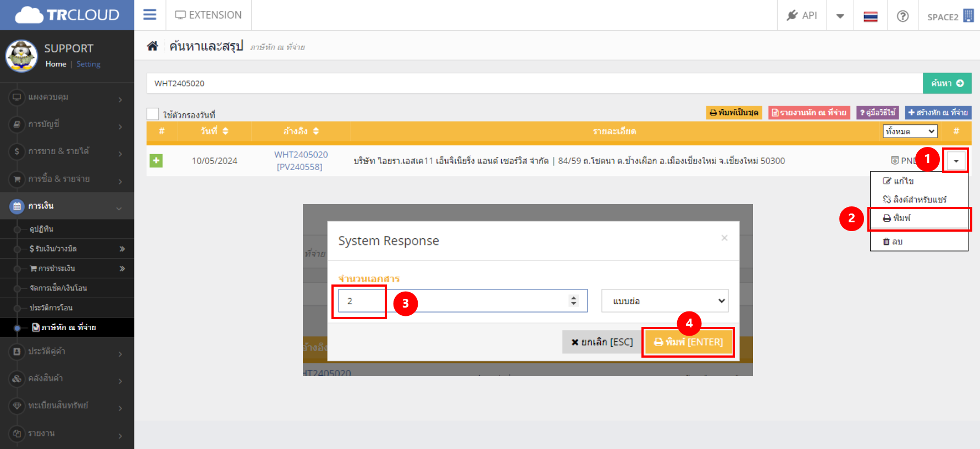Open the help question mark icon
The image size is (980, 449).
tap(903, 16)
